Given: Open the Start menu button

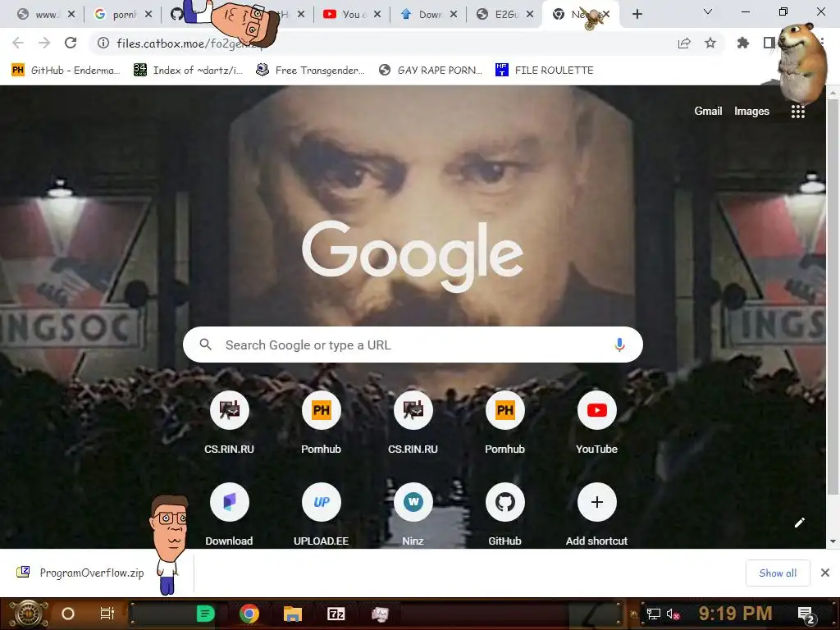Looking at the screenshot, I should point(28,614).
